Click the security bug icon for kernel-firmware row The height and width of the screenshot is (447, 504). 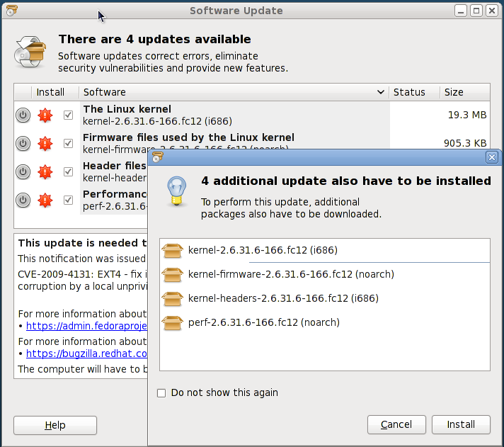click(45, 143)
